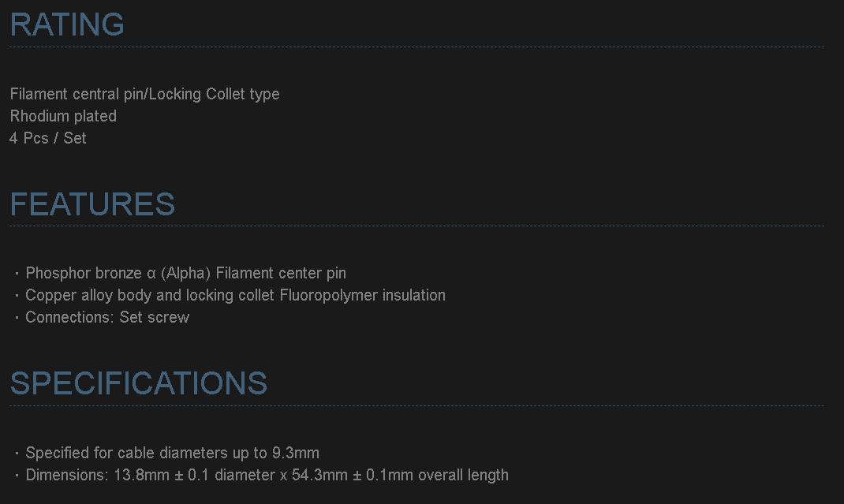The image size is (844, 504).
Task: Click the 'Specified for cable diameters' text
Action: (x=129, y=453)
